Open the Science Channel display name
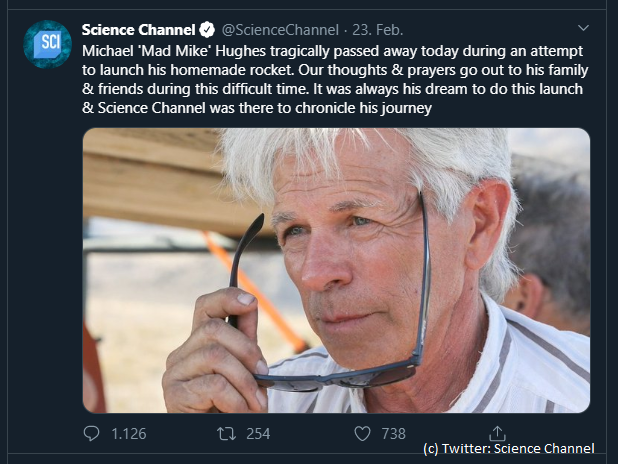Image resolution: width=618 pixels, height=464 pixels. tap(138, 30)
